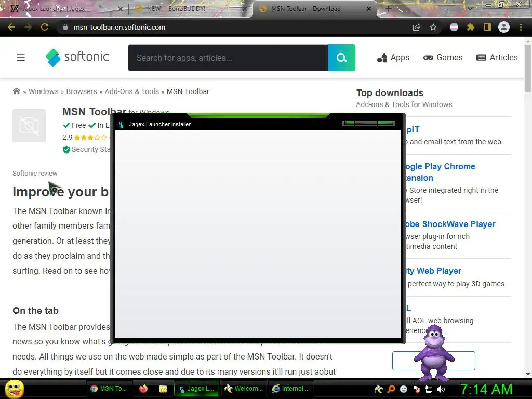Open Add-Ons & Tools breadcrumb link

coord(131,91)
